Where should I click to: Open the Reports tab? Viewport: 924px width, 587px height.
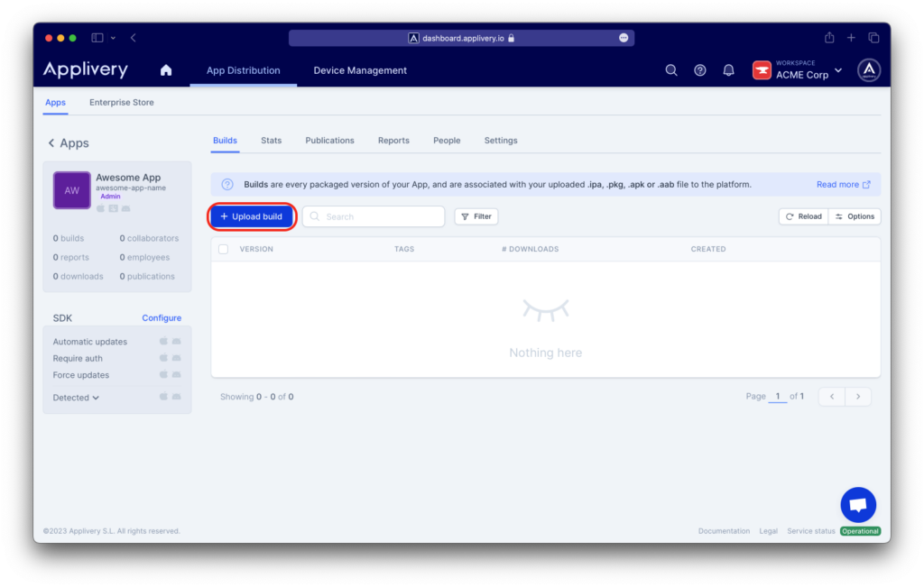(x=393, y=140)
